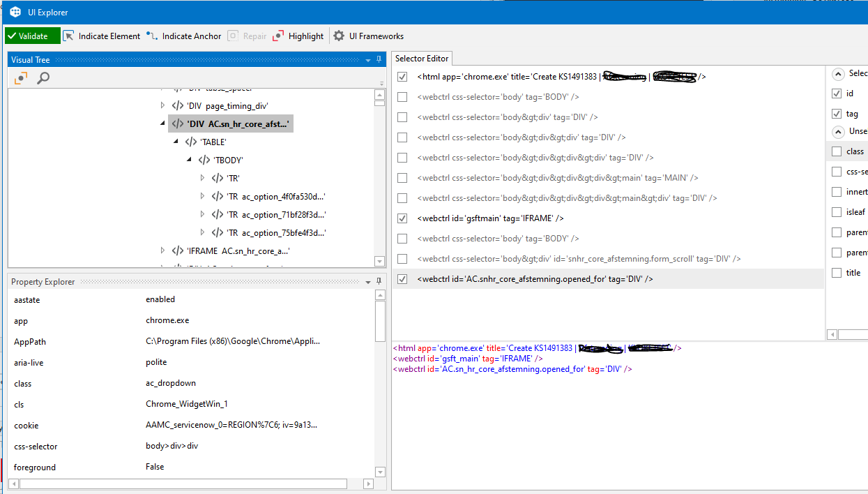Click the code icon beside 'TABLE'
The image size is (868, 494).
(x=191, y=142)
